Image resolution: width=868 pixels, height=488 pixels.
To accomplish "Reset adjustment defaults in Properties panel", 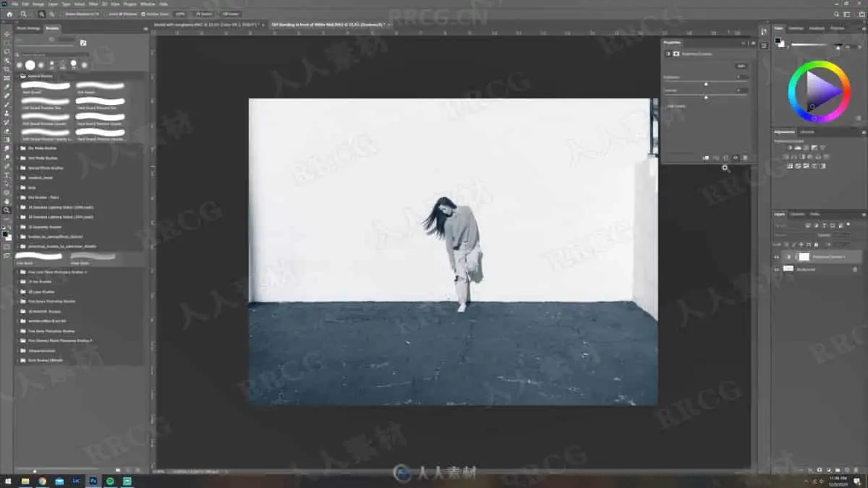I will tap(726, 158).
